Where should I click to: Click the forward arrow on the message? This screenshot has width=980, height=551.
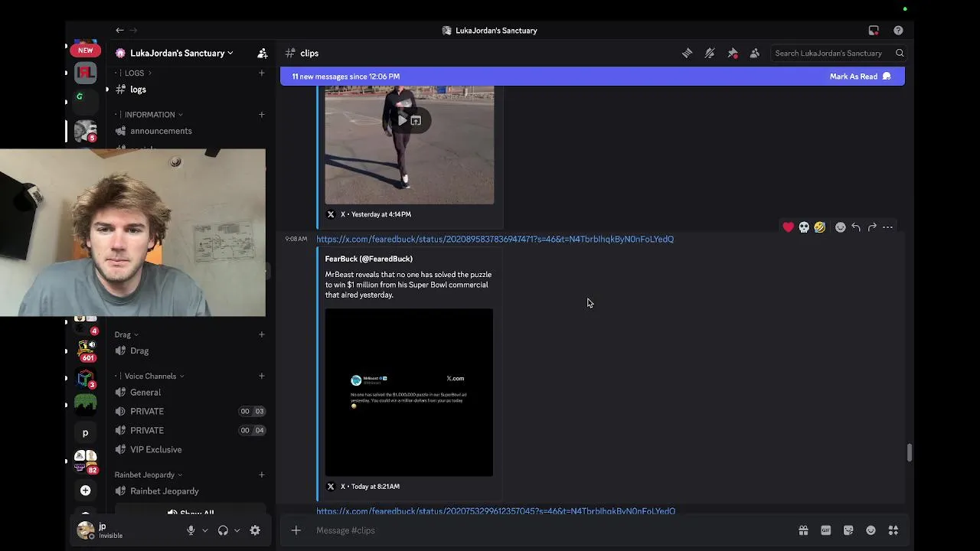(x=872, y=227)
